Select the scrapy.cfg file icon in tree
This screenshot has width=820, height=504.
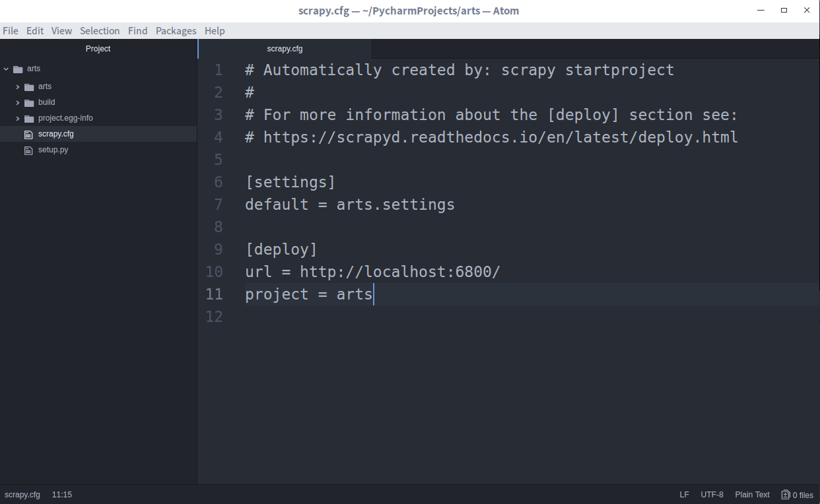pyautogui.click(x=28, y=134)
